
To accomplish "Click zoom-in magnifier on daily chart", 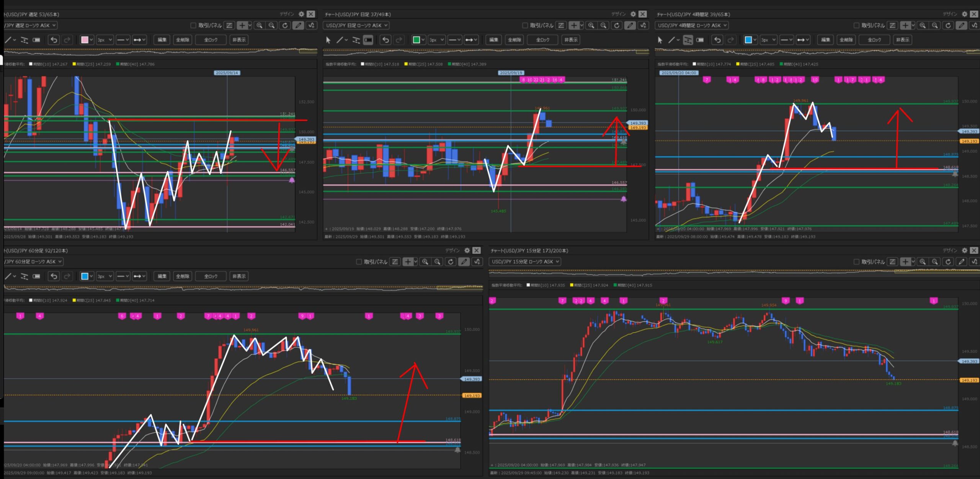I will pyautogui.click(x=591, y=25).
